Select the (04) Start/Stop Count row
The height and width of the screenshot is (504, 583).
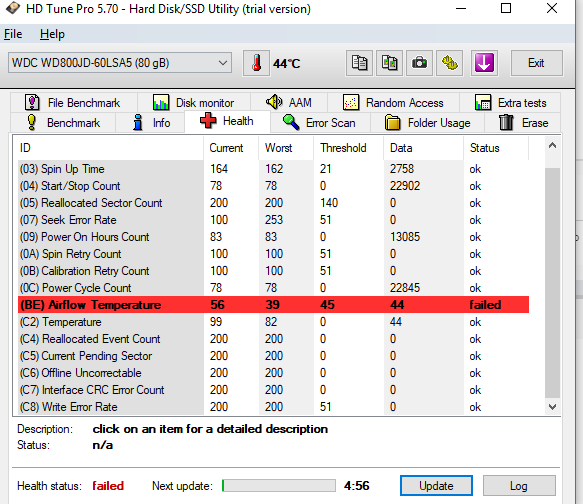click(274, 186)
